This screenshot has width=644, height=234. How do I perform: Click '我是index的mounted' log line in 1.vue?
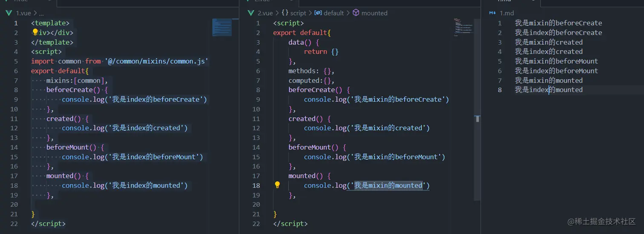pyautogui.click(x=125, y=185)
